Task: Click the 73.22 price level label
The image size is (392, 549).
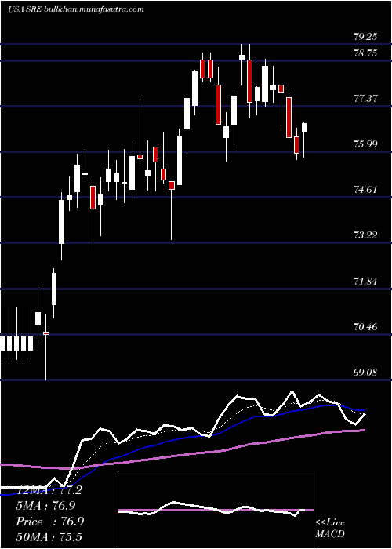Action: pyautogui.click(x=365, y=235)
